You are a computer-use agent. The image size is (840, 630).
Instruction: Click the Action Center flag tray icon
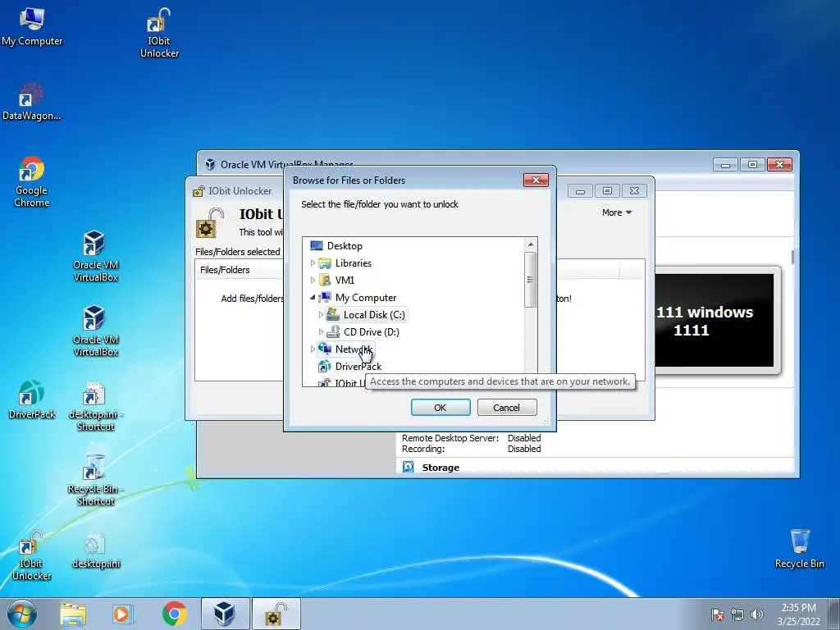pyautogui.click(x=718, y=614)
